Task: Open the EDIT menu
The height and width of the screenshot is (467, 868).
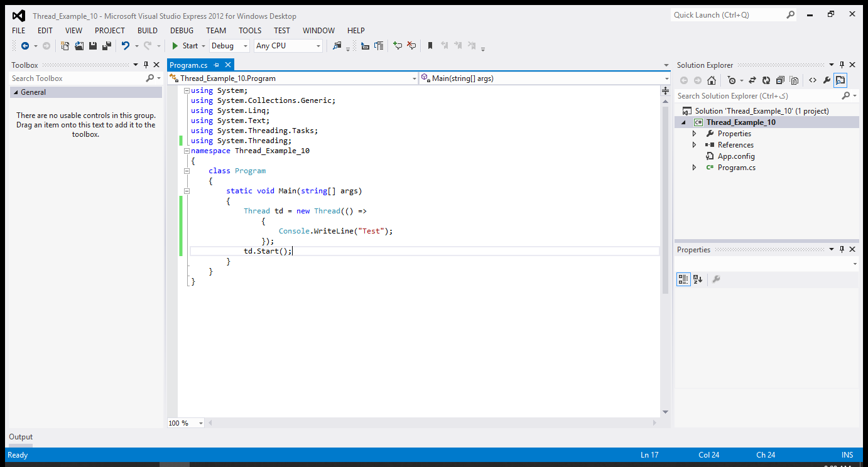Action: pos(45,30)
